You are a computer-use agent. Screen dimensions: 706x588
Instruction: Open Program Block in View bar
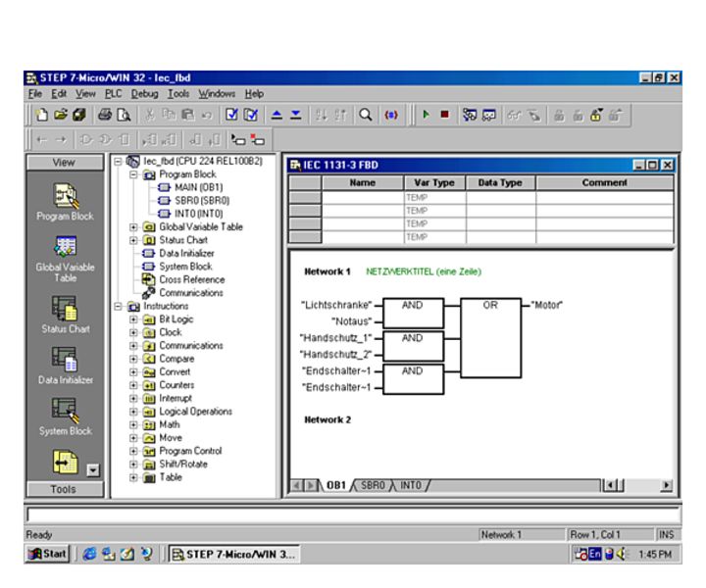pyautogui.click(x=66, y=202)
